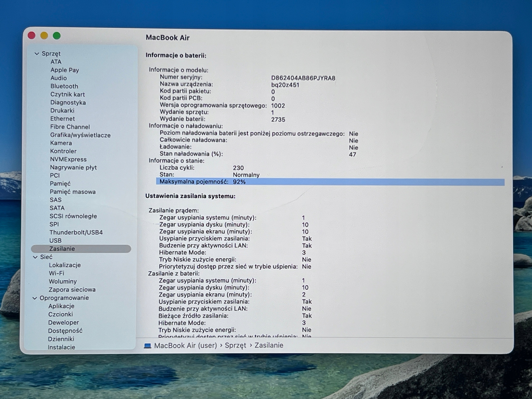Select Deweloper in the sidebar
Viewport: 532px width, 399px height.
(64, 323)
